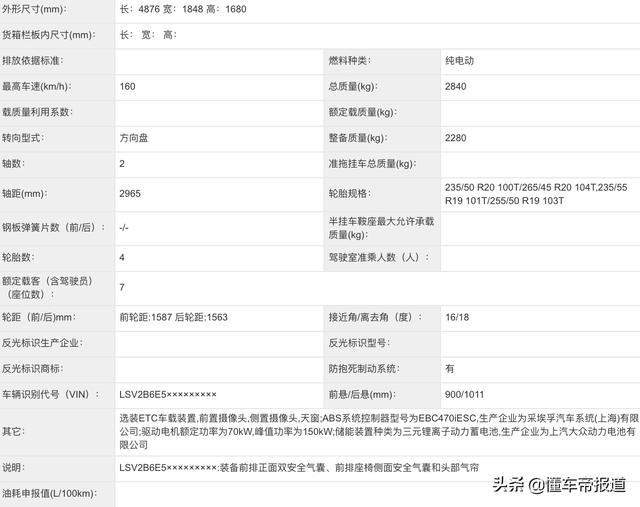Select the total mass value 2840
The width and height of the screenshot is (640, 507).
coord(456,86)
